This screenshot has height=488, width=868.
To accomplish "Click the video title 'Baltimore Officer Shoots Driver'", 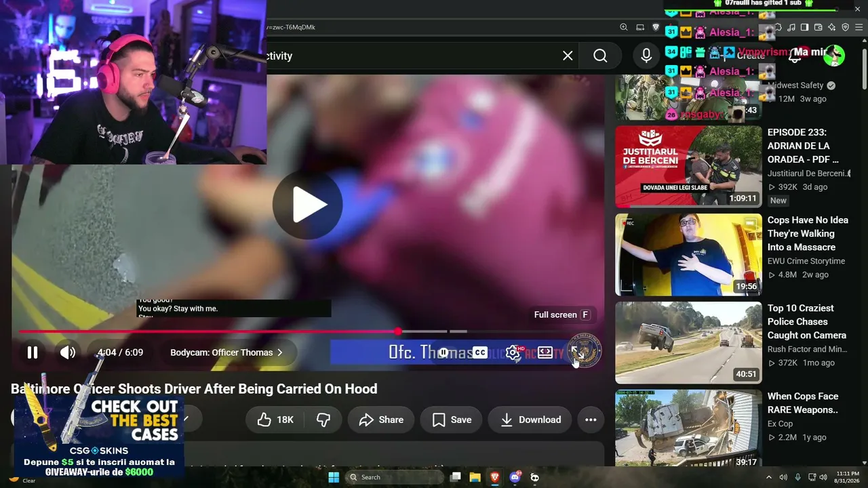I will [x=194, y=389].
